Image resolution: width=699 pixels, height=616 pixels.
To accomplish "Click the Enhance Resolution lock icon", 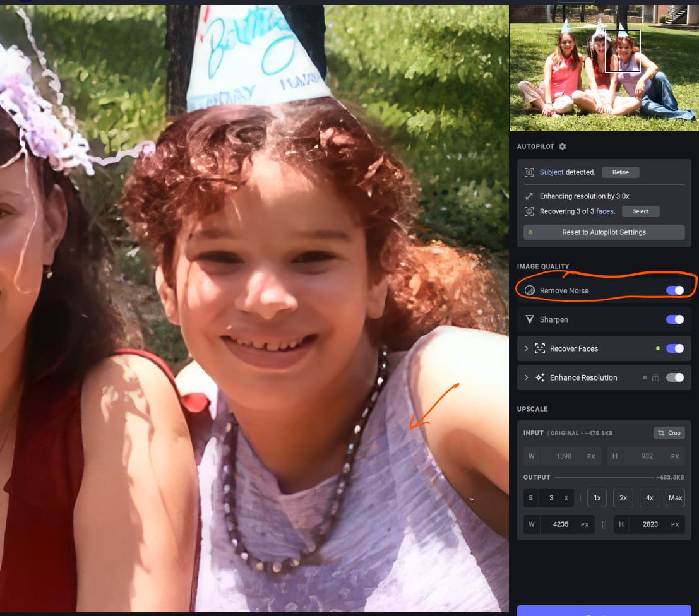I will (655, 377).
